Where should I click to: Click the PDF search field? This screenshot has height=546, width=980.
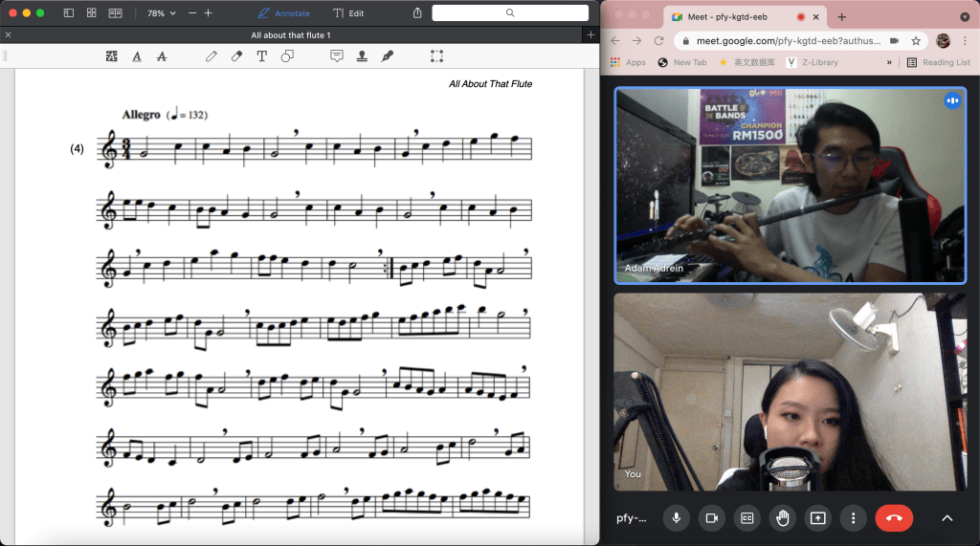[510, 13]
